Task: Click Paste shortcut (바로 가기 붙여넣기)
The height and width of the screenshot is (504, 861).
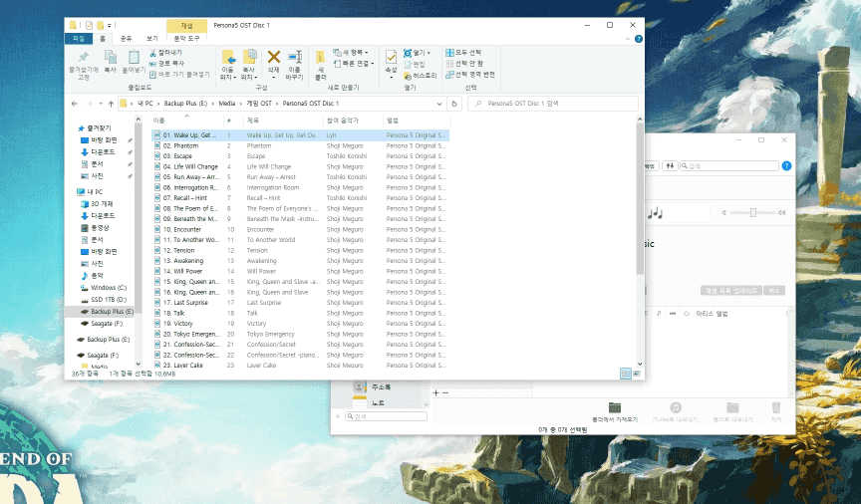Action: (179, 74)
